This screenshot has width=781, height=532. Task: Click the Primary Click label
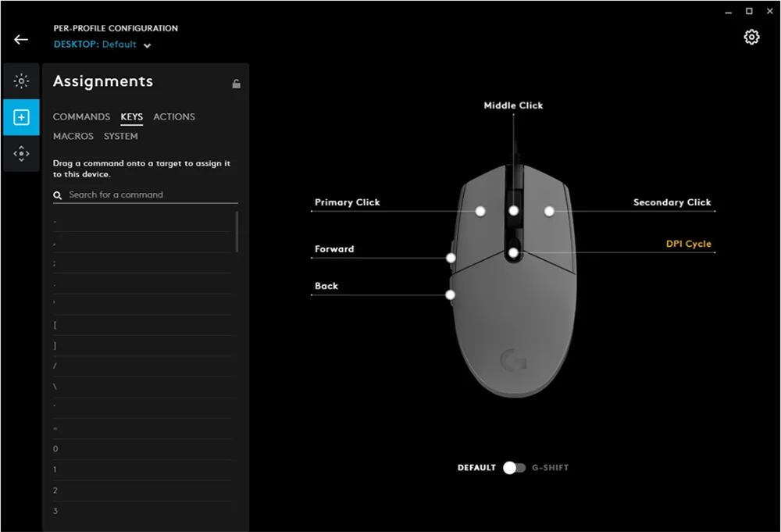tap(348, 202)
